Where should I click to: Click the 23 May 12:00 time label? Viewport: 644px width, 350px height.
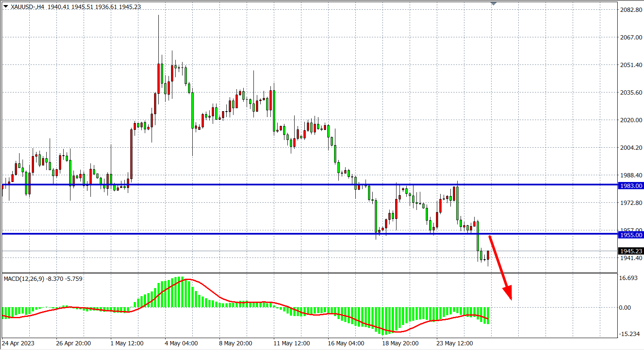pyautogui.click(x=455, y=343)
